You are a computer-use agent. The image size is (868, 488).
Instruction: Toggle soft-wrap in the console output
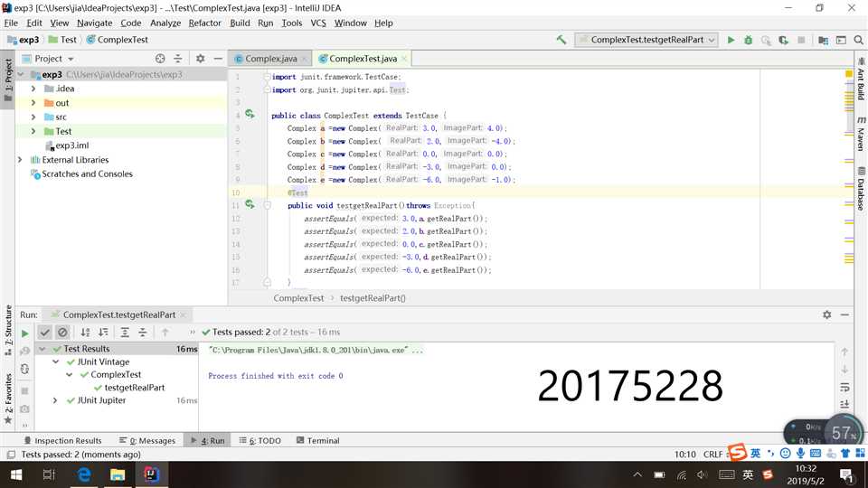(844, 388)
